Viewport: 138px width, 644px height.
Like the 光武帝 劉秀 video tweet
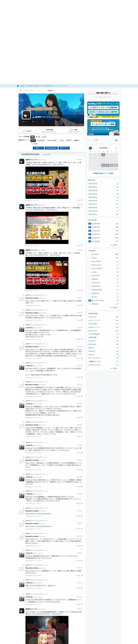click(x=82, y=200)
